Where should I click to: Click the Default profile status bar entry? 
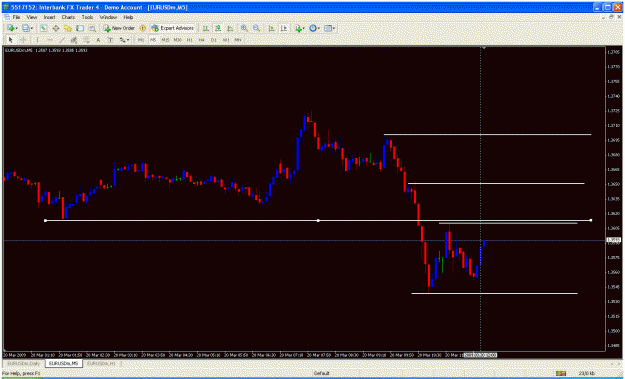click(321, 373)
